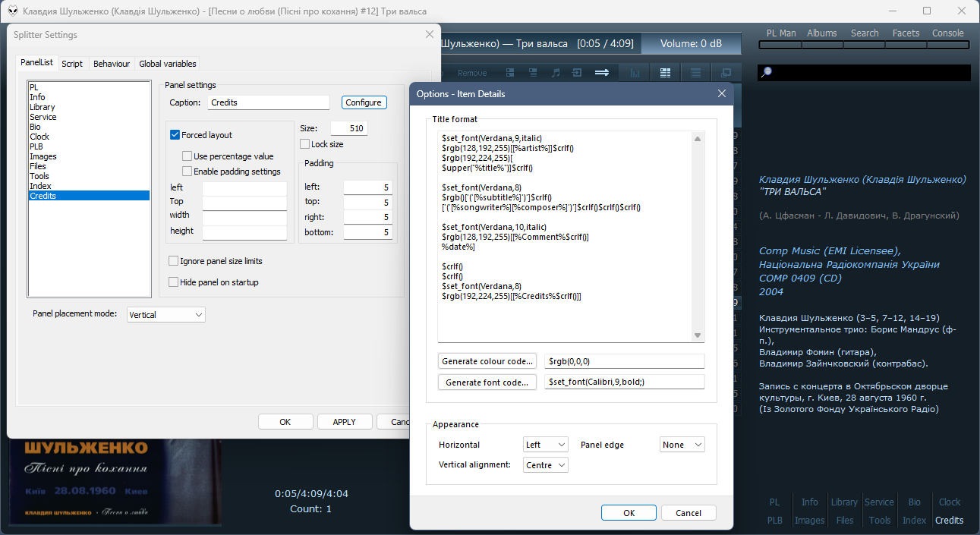
Task: Tick Hide panel on startup
Action: click(174, 282)
